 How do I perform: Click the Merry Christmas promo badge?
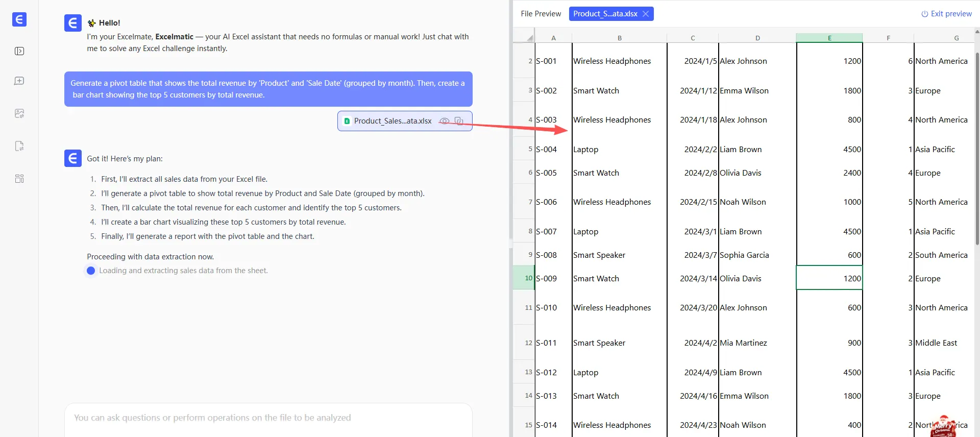point(943,426)
